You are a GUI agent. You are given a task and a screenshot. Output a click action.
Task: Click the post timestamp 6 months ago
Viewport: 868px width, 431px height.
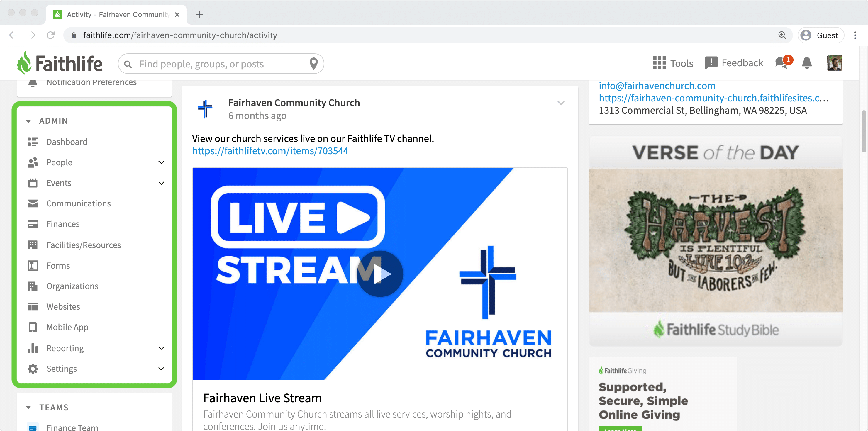coord(257,116)
